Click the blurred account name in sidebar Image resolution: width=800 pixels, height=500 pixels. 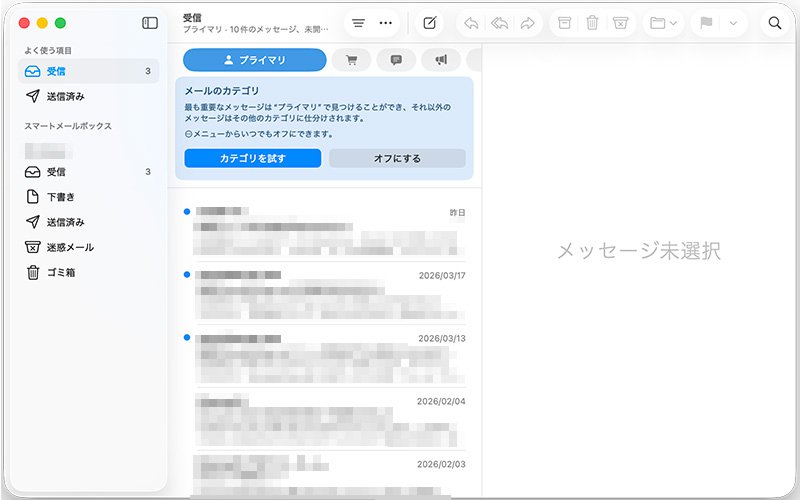(48, 151)
